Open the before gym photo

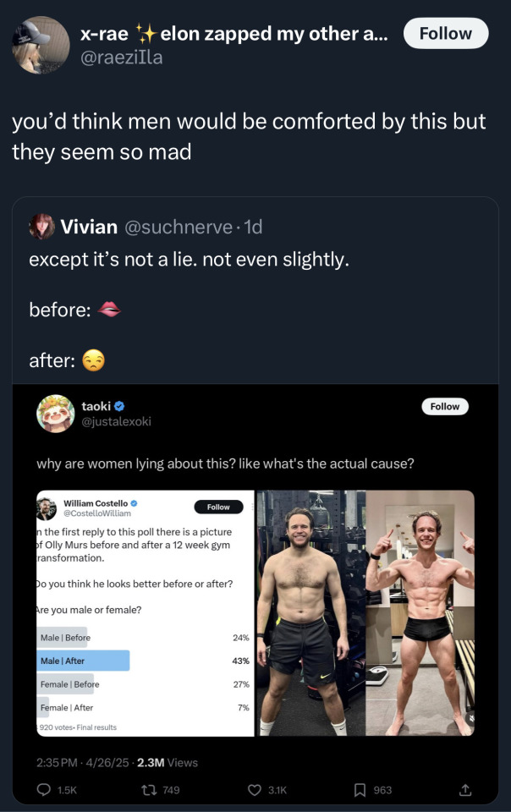click(310, 612)
